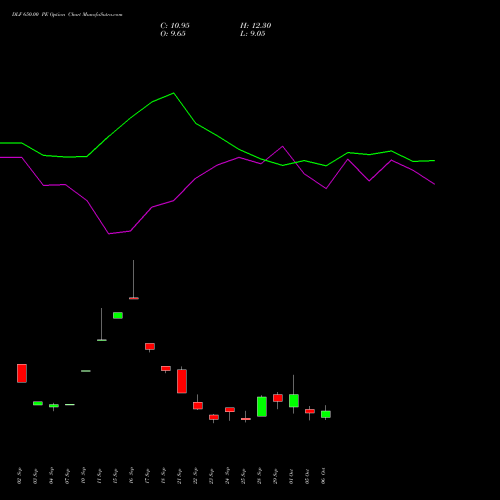Viewport: 500px width, 500px height.
Task: Select the 05 Oct date label
Action: (x=307, y=476)
